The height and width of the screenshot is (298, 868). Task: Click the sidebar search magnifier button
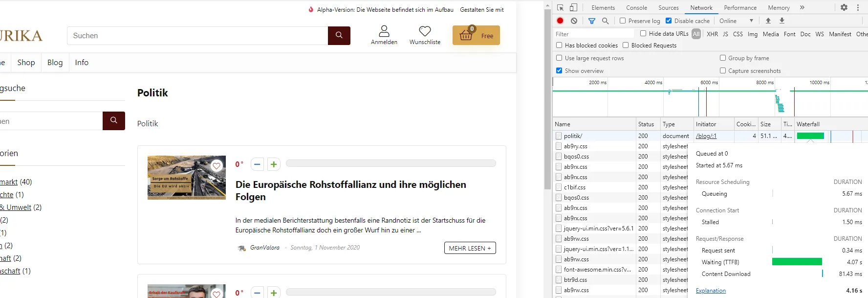(x=114, y=120)
